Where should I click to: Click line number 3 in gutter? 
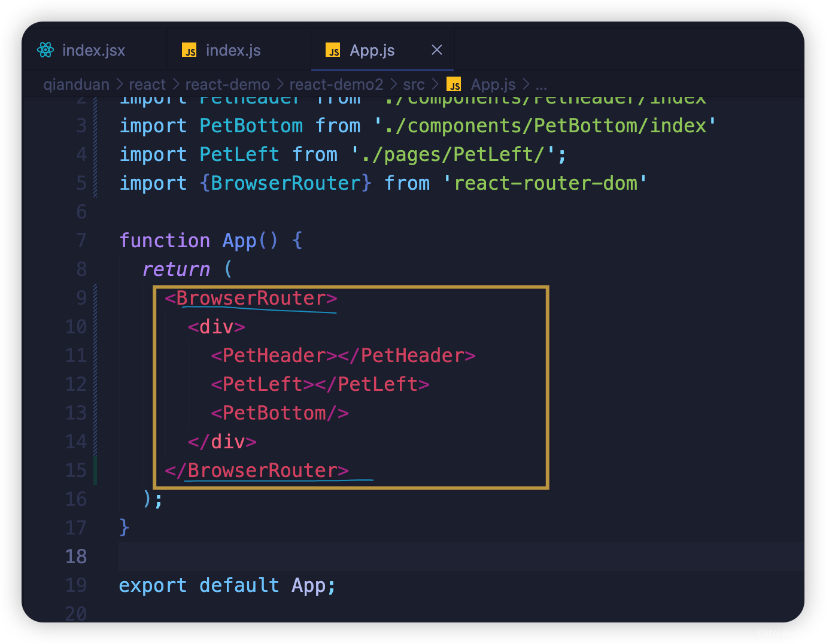pos(81,126)
